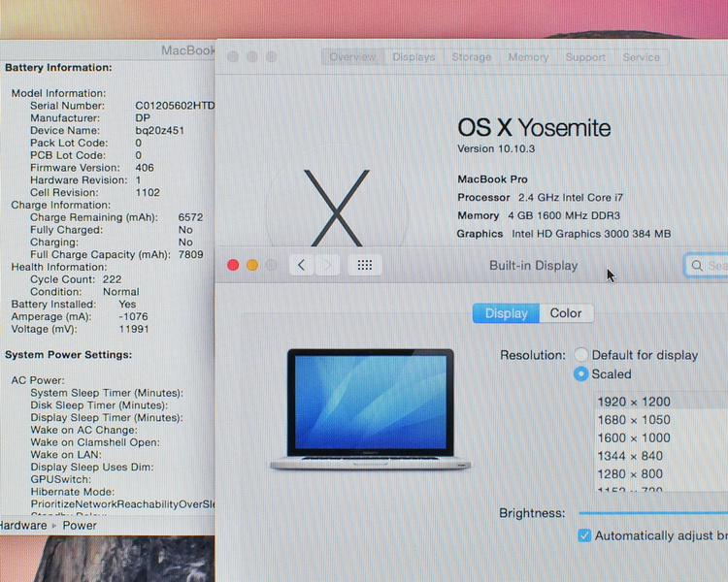The width and height of the screenshot is (728, 582).
Task: Click Power in the path bar
Action: [80, 526]
